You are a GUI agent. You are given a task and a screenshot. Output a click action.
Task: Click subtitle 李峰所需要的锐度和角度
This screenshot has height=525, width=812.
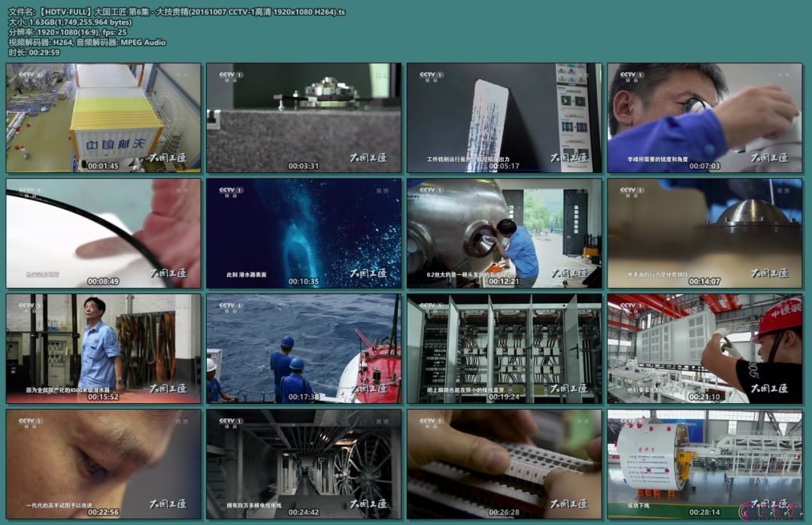pyautogui.click(x=658, y=159)
